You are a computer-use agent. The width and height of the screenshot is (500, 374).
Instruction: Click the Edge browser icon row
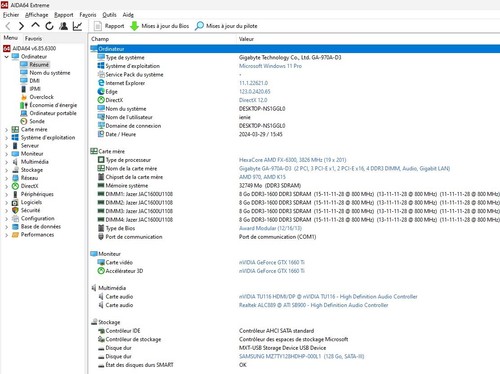tap(101, 92)
